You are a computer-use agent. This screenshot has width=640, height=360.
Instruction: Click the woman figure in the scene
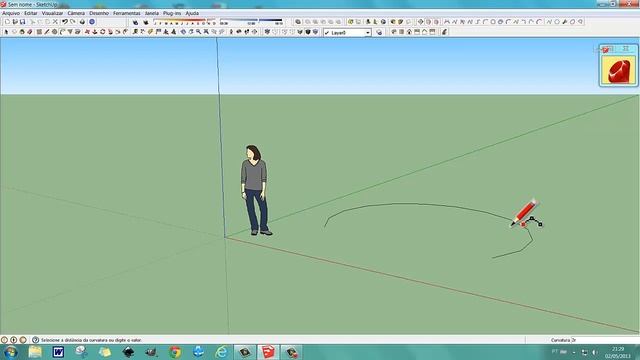coord(255,190)
